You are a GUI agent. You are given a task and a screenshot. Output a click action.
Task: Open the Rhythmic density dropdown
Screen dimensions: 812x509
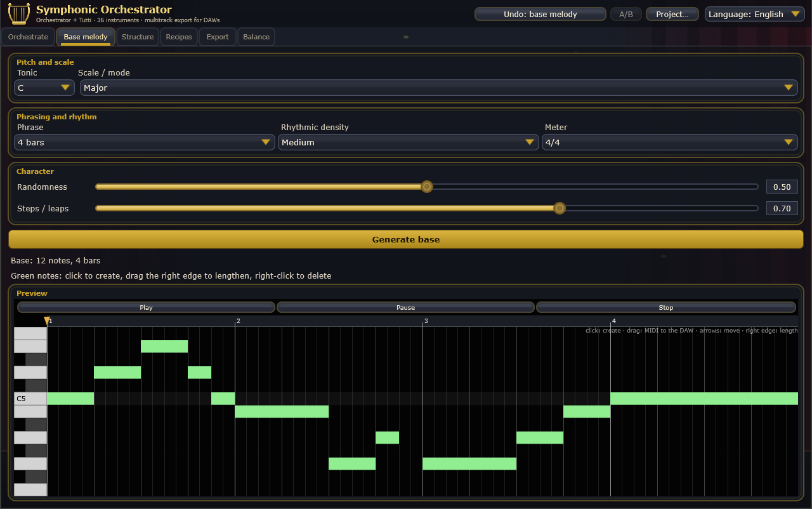(x=409, y=143)
